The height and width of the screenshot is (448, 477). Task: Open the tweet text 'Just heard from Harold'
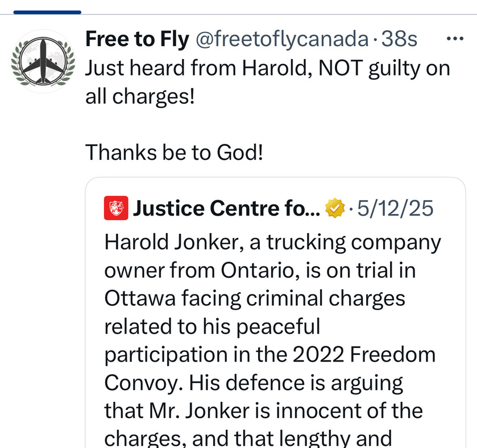(x=198, y=68)
